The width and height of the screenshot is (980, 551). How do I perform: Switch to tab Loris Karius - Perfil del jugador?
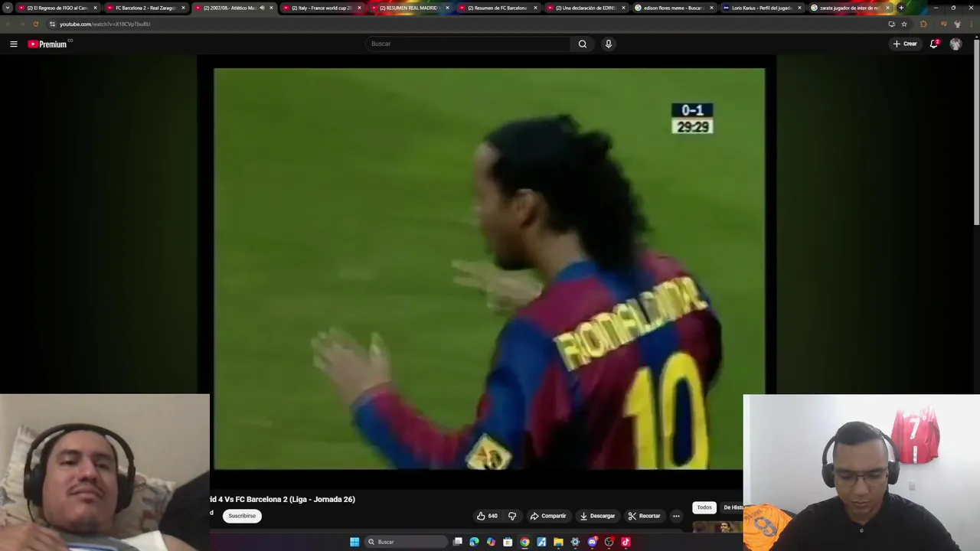coord(762,8)
